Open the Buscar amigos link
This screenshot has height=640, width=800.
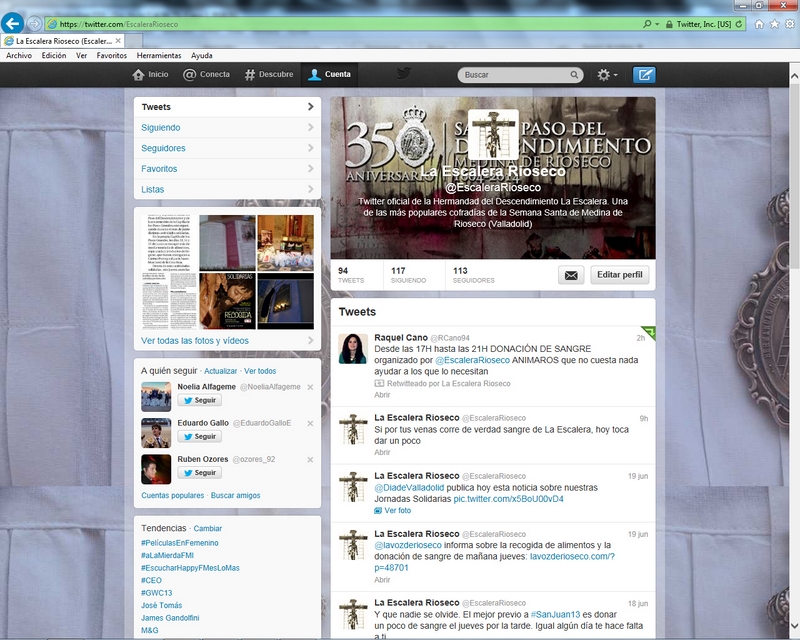(235, 496)
